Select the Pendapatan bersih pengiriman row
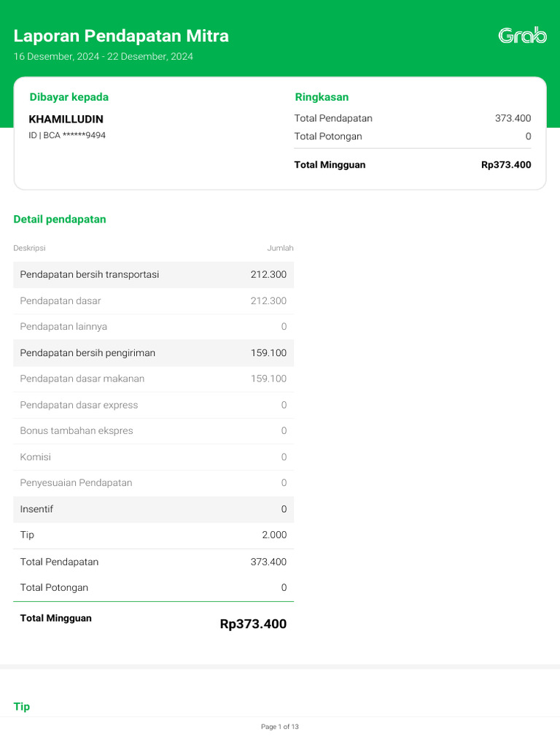Image resolution: width=560 pixels, height=747 pixels. pyautogui.click(x=153, y=353)
